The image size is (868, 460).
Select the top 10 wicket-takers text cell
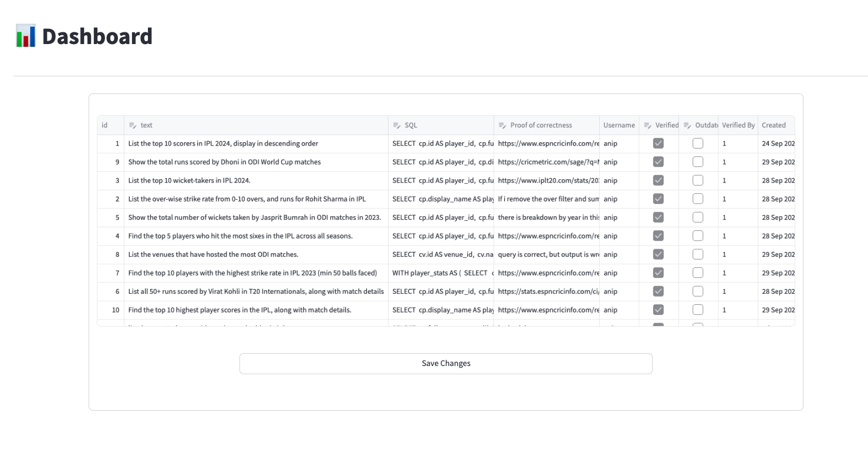[190, 180]
